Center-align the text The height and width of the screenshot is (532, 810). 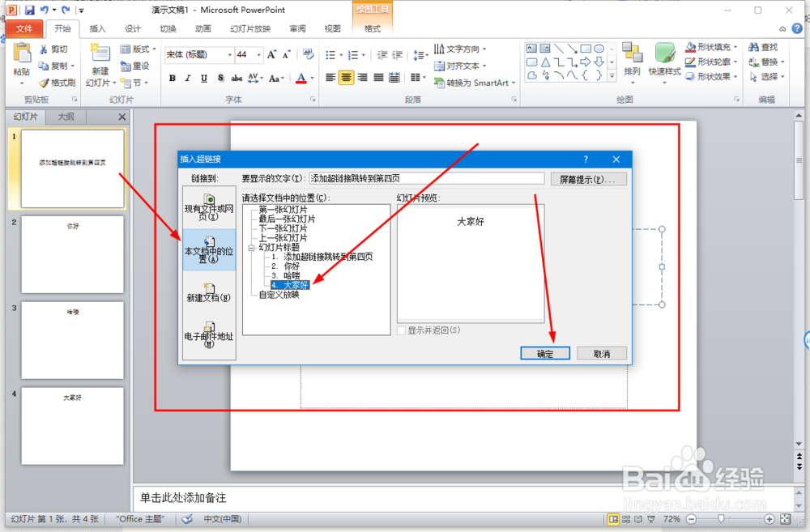[346, 78]
